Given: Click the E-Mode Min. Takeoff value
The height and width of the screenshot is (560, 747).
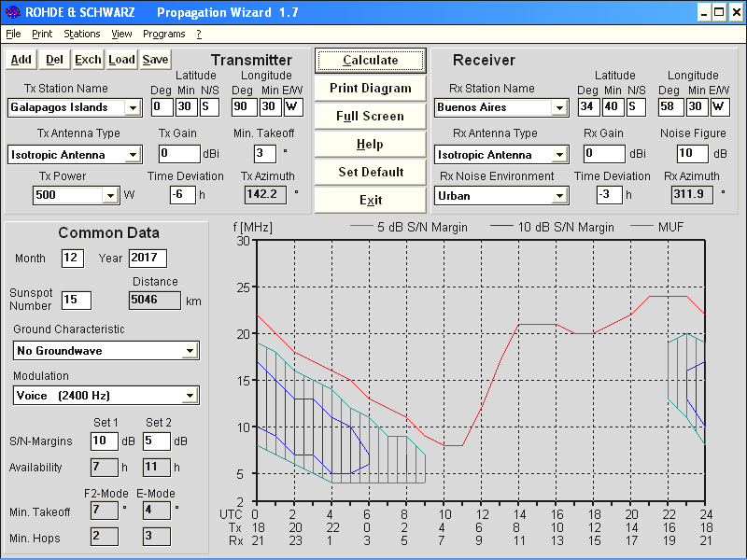Looking at the screenshot, I should coord(156,511).
